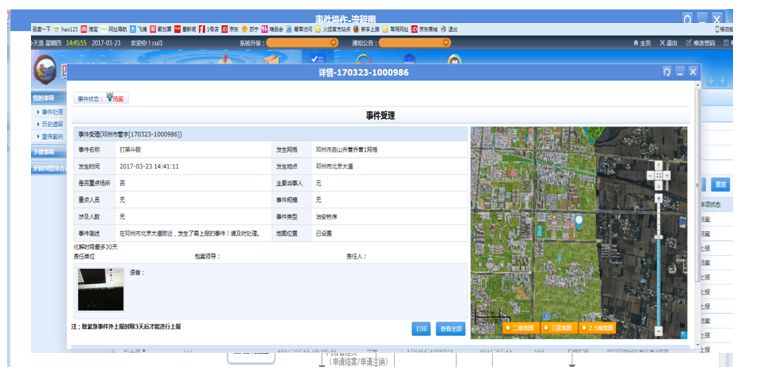Open 历史遗留 in left sidebar menu
The height and width of the screenshot is (382, 758).
(x=50, y=124)
